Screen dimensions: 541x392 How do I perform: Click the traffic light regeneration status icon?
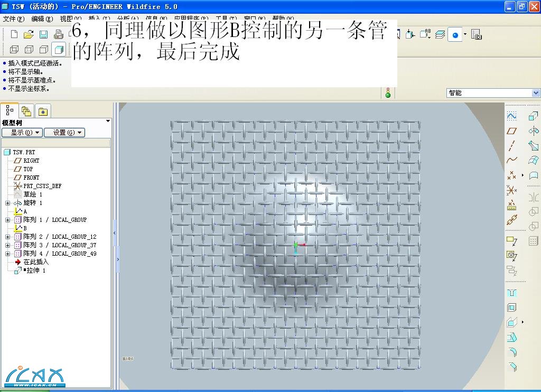click(x=388, y=92)
